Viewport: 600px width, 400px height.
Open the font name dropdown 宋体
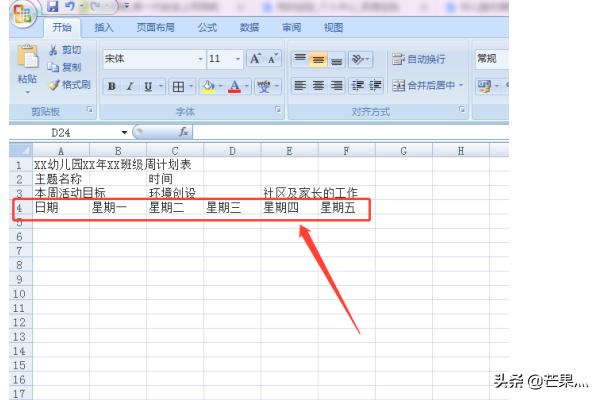(200, 59)
